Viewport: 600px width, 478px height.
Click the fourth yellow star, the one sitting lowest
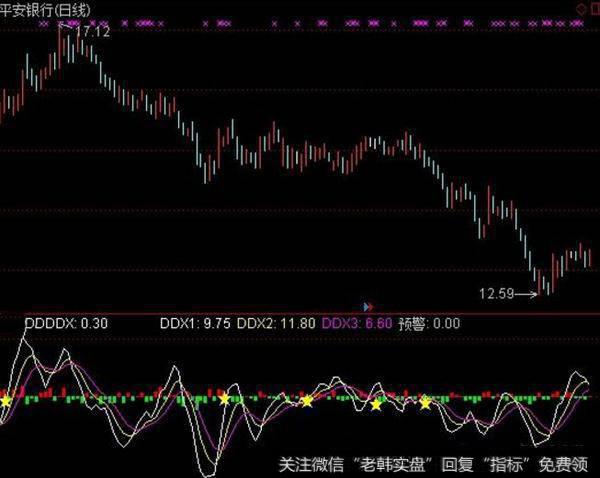(377, 405)
